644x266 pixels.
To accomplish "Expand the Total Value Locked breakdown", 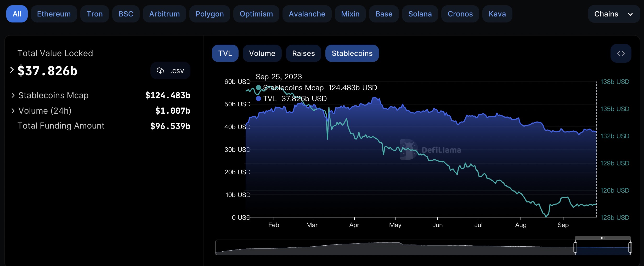I will 12,70.
